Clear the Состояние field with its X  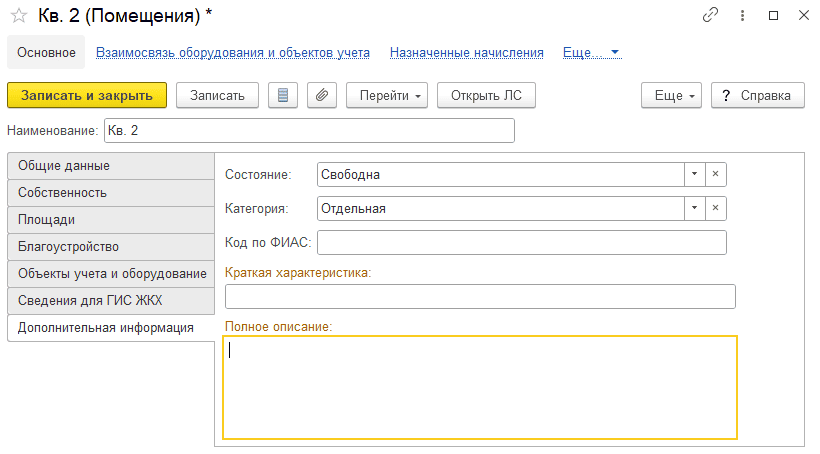point(715,174)
